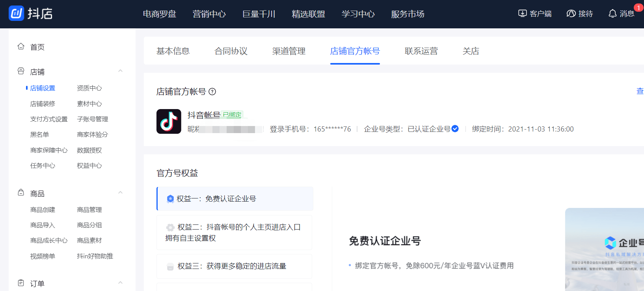The image size is (644, 291).
Task: Collapse the 订单 sidebar section chevron
Action: coord(121,283)
